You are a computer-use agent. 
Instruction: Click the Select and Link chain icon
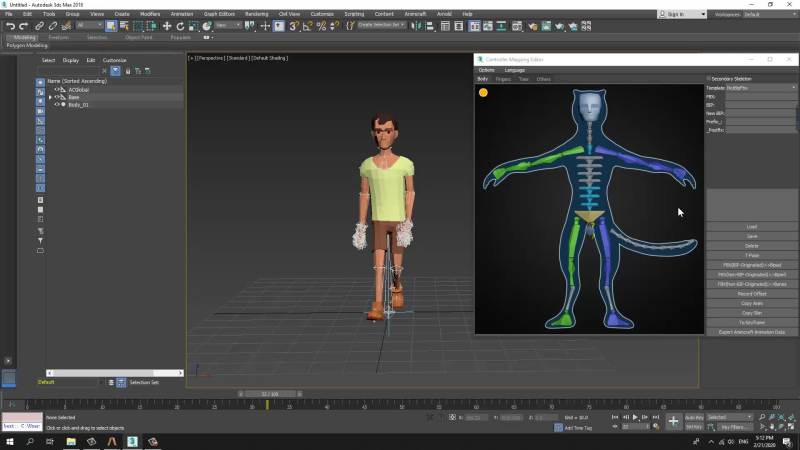pos(39,26)
